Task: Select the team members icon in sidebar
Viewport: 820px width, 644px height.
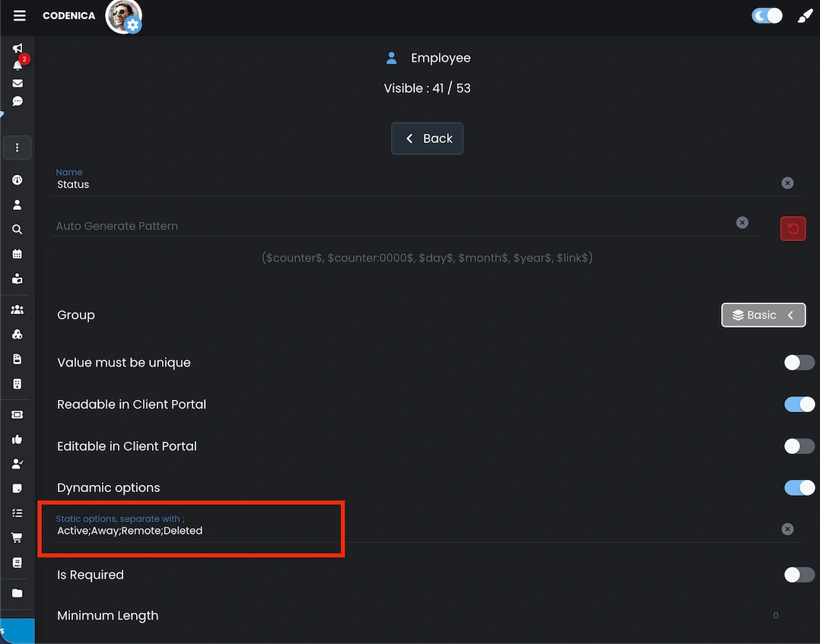Action: tap(17, 309)
